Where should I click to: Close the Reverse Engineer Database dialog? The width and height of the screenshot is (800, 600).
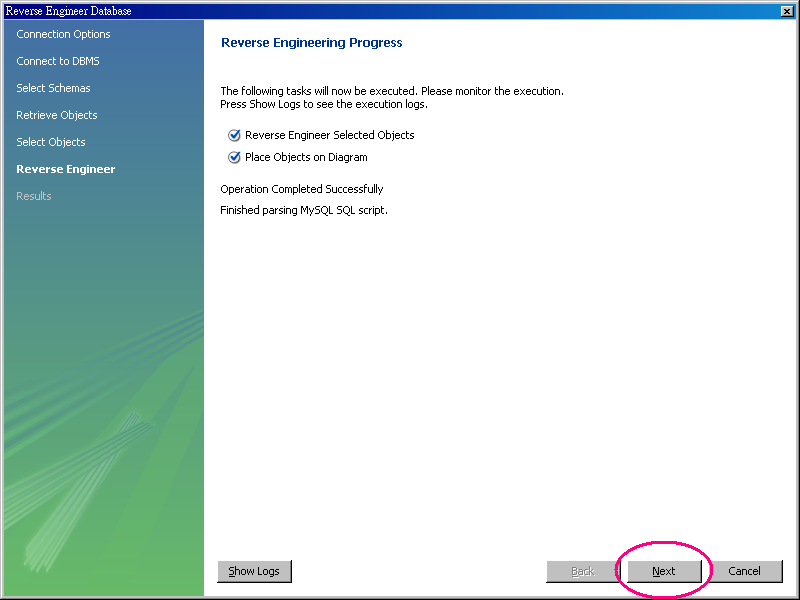click(787, 11)
